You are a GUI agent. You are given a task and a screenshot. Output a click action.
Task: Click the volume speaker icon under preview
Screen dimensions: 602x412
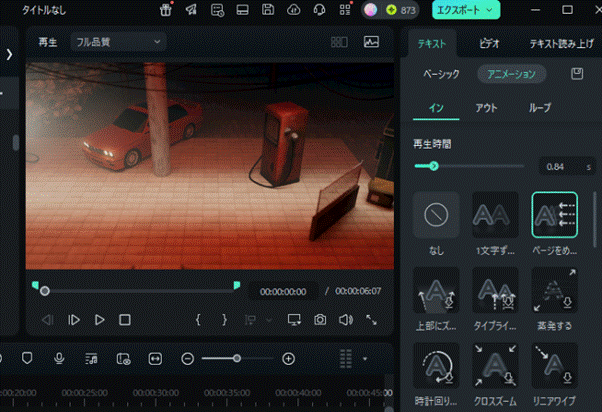[x=345, y=320]
